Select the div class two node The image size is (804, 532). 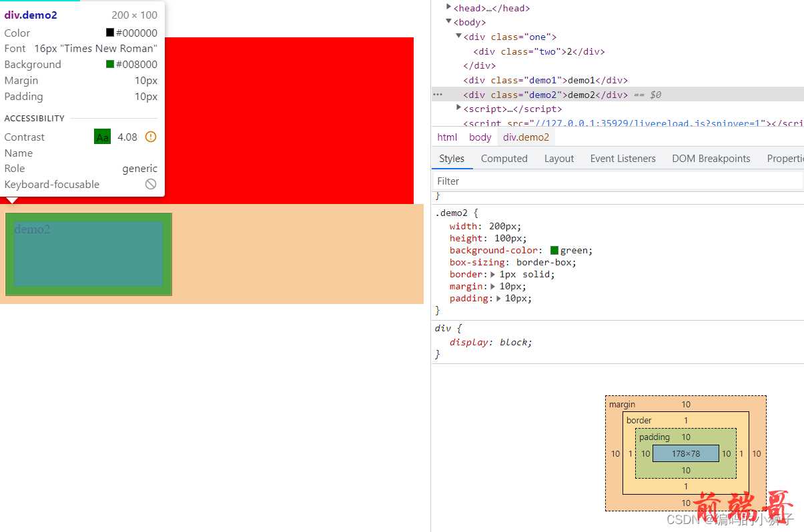click(539, 51)
